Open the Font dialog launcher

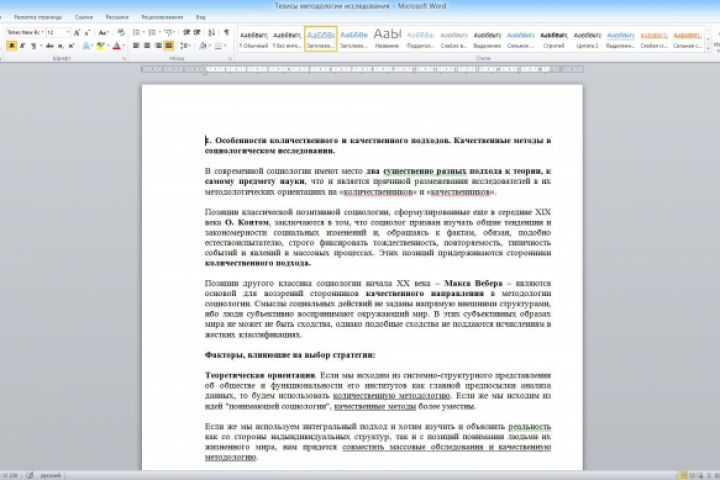pos(124,59)
